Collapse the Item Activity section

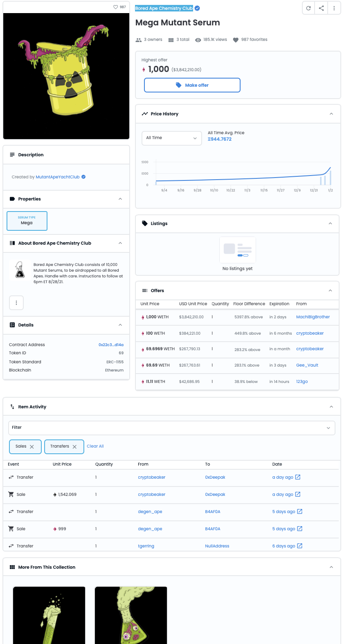click(331, 407)
